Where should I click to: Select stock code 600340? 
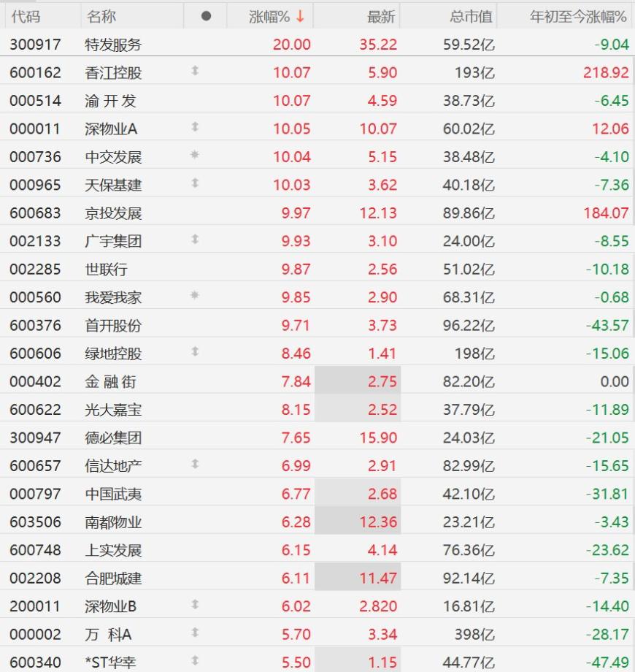click(x=35, y=663)
